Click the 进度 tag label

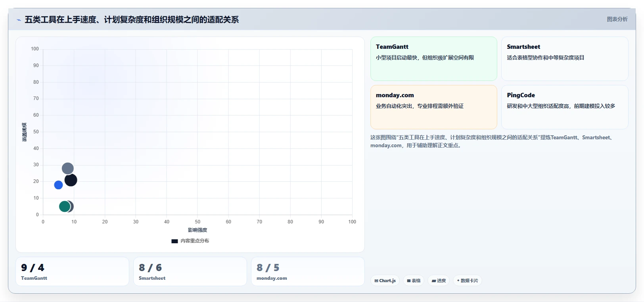pos(441,281)
